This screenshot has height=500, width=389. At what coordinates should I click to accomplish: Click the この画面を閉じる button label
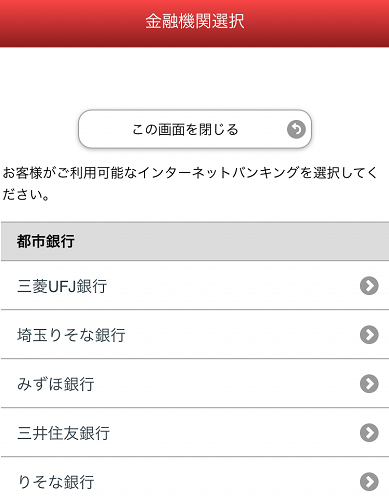pyautogui.click(x=185, y=129)
